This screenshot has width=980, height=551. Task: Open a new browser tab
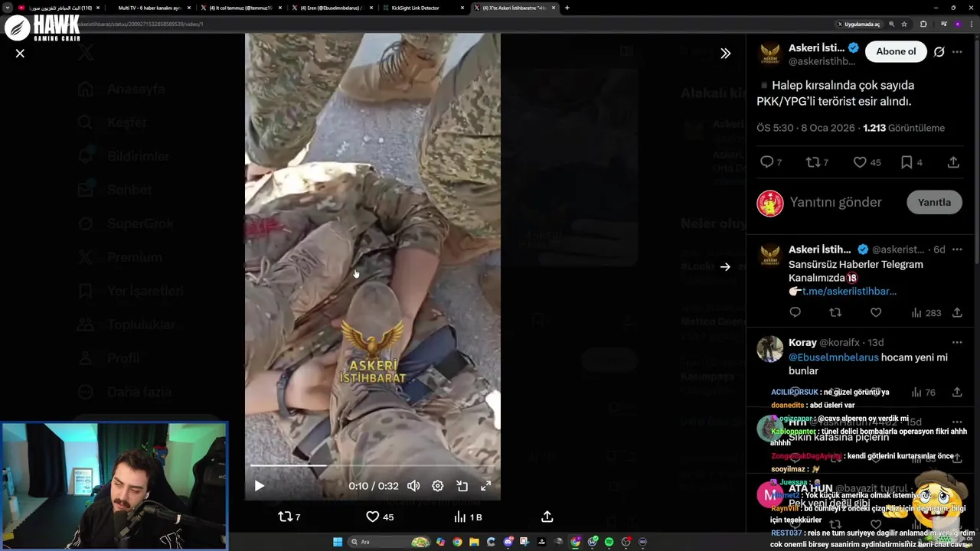567,8
